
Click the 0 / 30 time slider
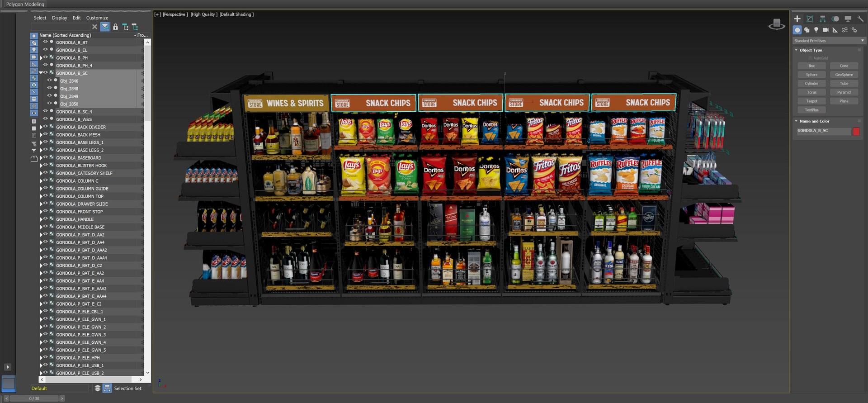(x=34, y=398)
